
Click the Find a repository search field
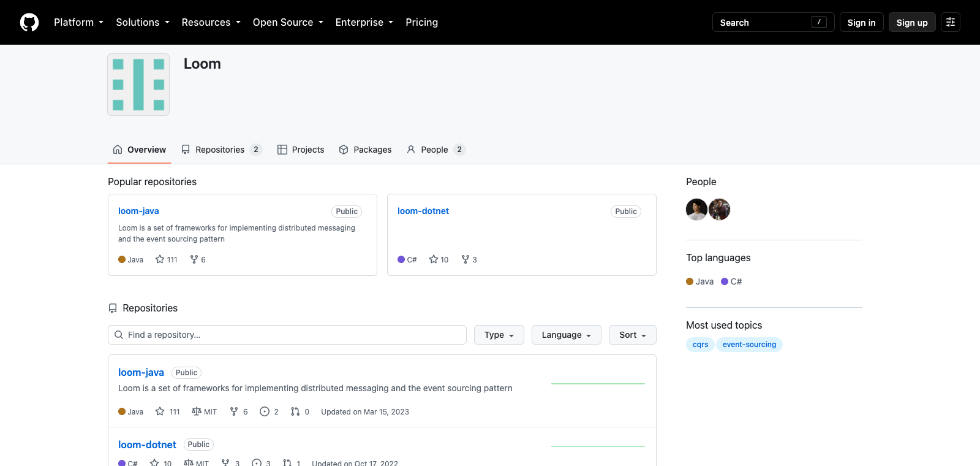tap(287, 335)
